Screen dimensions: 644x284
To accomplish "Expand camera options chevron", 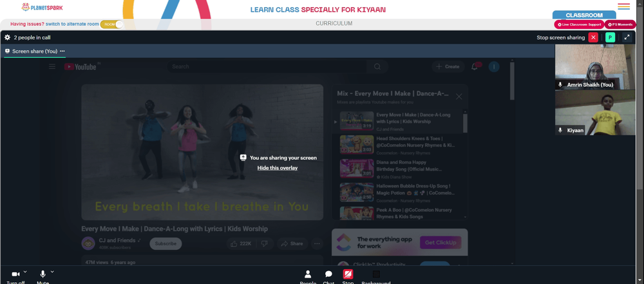I will click(x=25, y=272).
